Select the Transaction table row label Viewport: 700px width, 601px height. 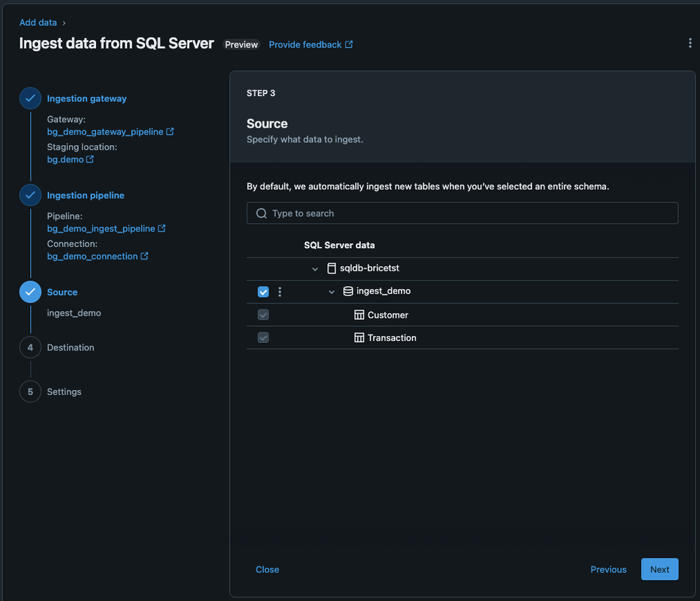(x=392, y=337)
